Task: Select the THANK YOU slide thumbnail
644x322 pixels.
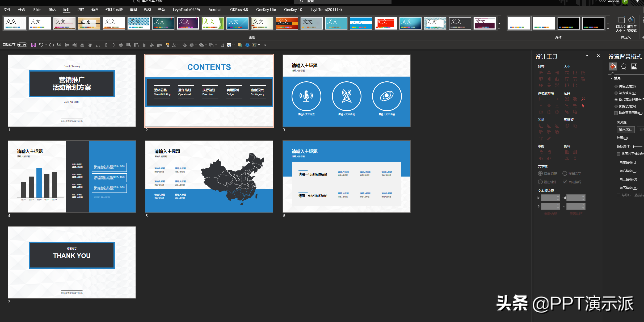Action: 72,262
